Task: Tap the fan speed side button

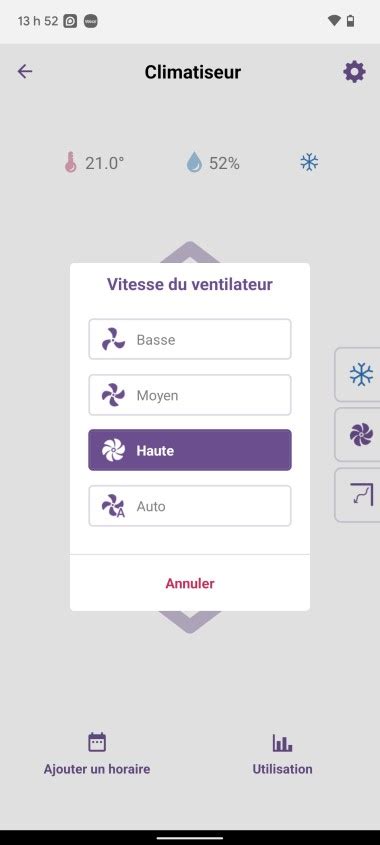Action: click(x=360, y=434)
